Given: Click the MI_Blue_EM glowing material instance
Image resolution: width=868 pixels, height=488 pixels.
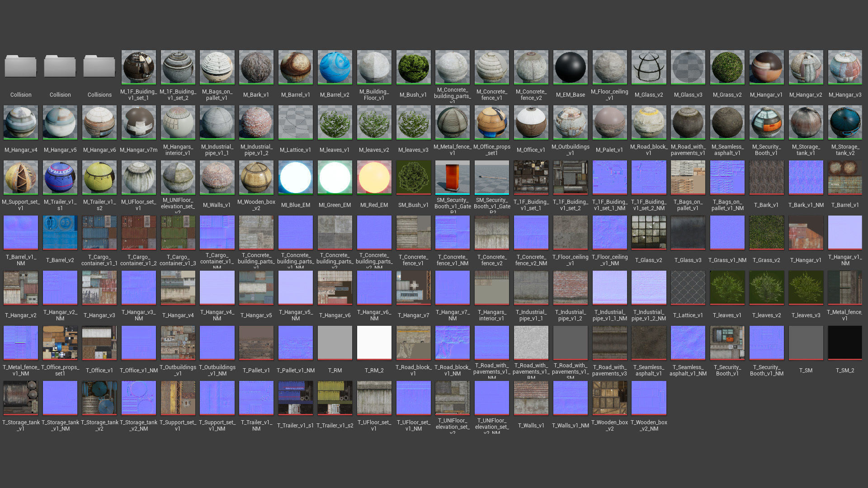Looking at the screenshot, I should tap(295, 177).
